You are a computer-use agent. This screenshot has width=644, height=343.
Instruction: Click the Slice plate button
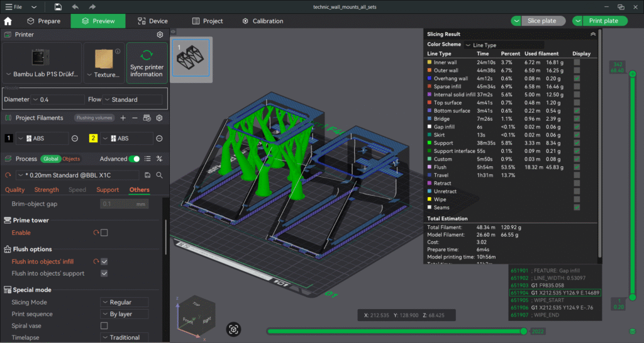(543, 21)
